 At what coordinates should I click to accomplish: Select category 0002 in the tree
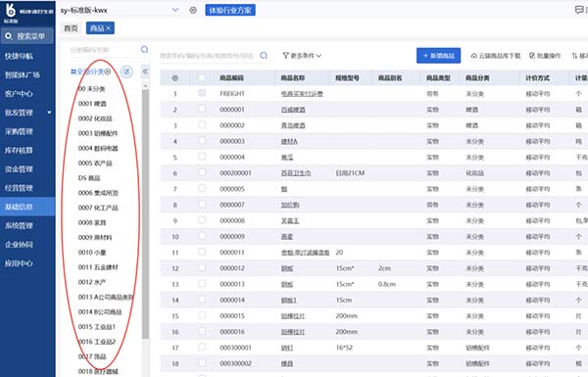(x=95, y=118)
